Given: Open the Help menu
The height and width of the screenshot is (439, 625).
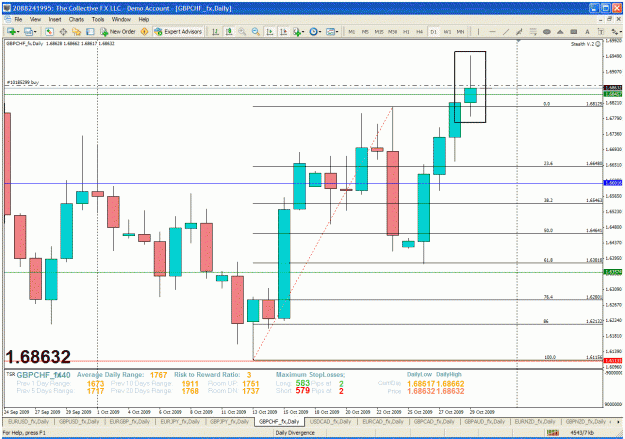Looking at the screenshot, I should pyautogui.click(x=144, y=19).
